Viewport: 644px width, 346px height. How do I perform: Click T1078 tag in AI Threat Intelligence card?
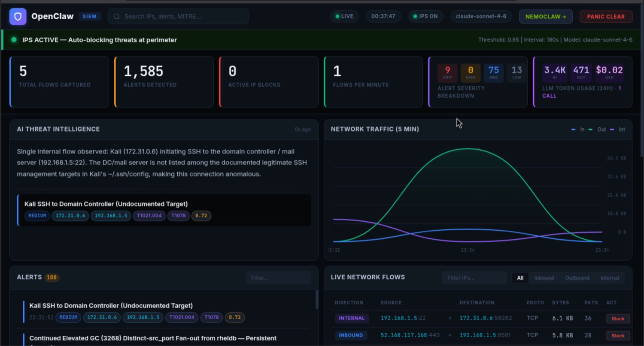(178, 216)
